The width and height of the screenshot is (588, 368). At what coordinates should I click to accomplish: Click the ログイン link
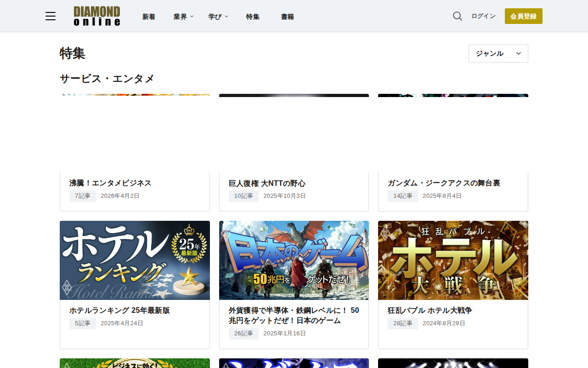(x=483, y=16)
